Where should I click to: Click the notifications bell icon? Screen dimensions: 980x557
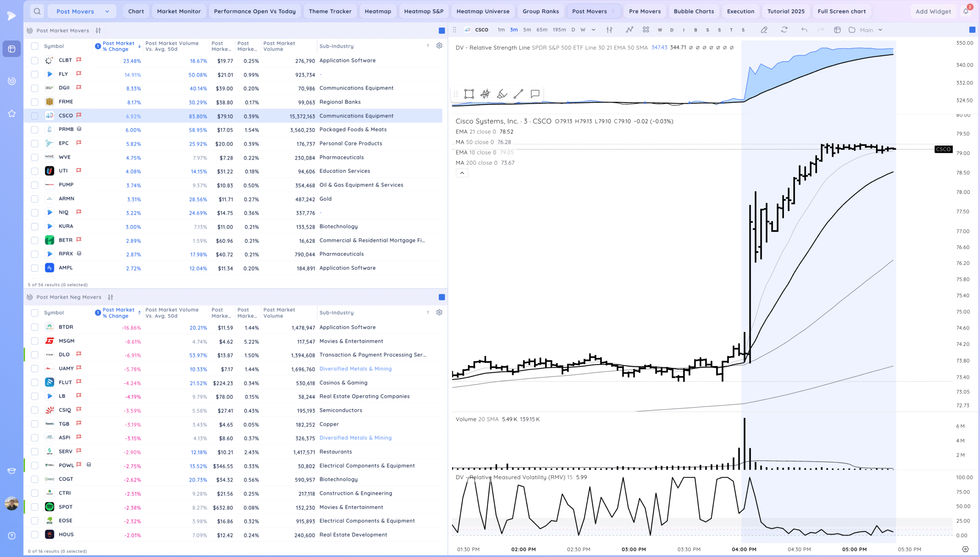pos(965,11)
